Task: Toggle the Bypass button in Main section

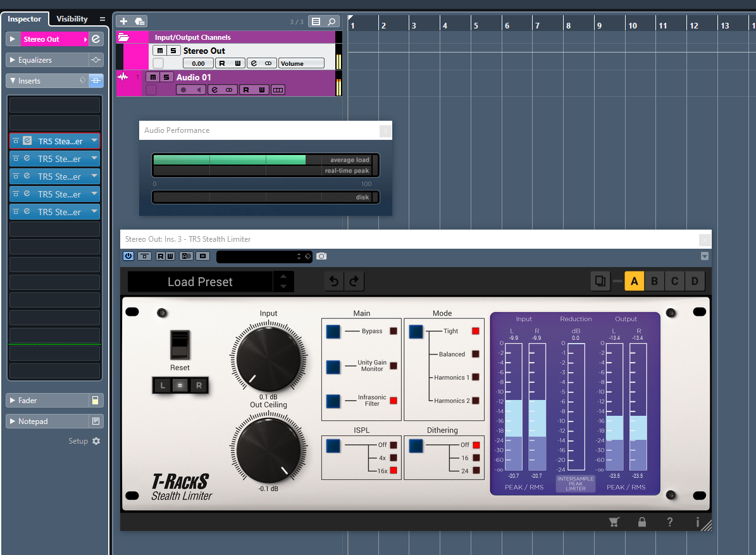Action: 333,331
